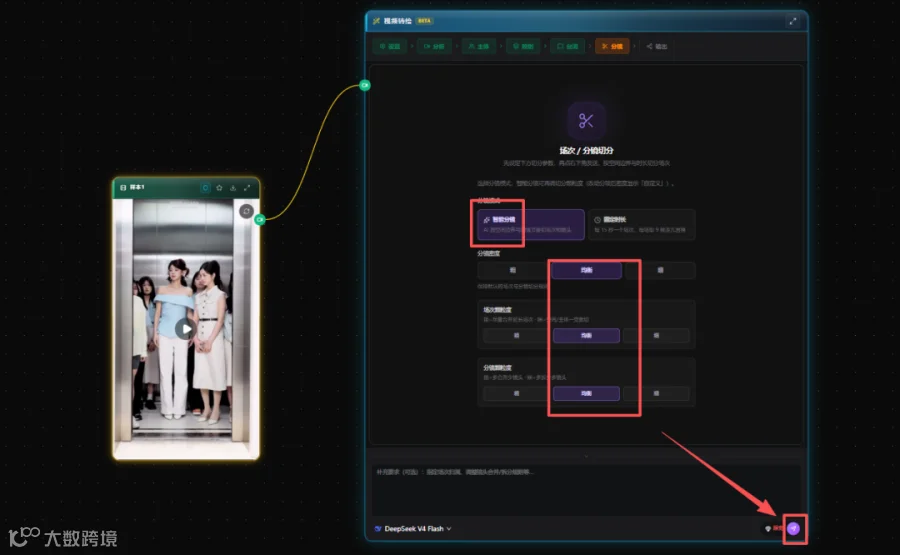
Task: Open the workflow step tab with lightbulb icon
Action: [523, 46]
